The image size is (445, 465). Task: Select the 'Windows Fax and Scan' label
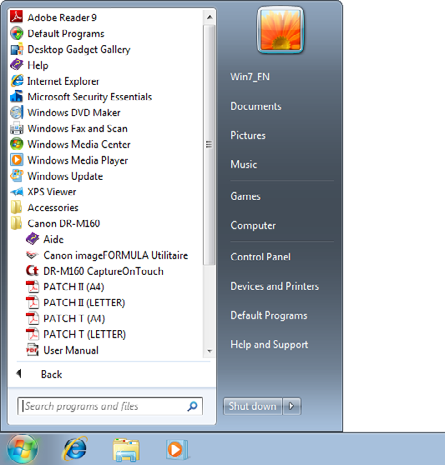77,128
